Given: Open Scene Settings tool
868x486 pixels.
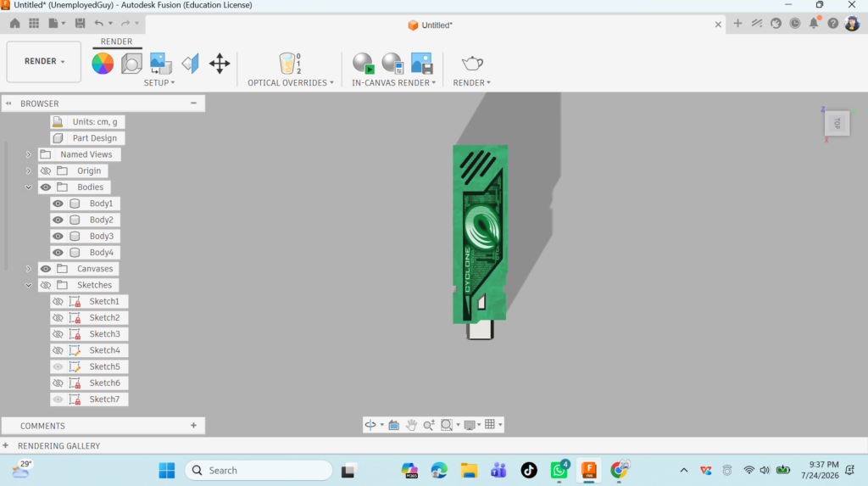Looking at the screenshot, I should pos(131,64).
